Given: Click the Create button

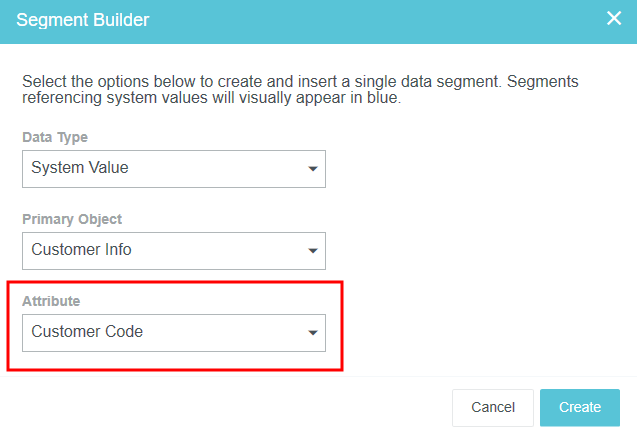Looking at the screenshot, I should point(579,407).
